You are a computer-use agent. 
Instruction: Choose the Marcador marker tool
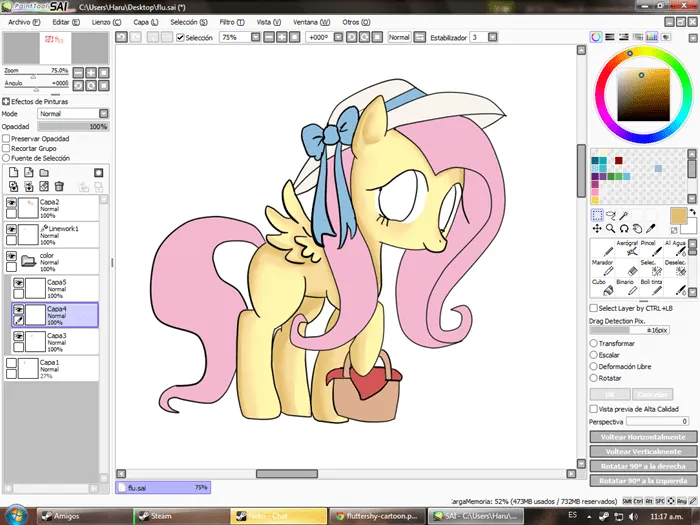pos(603,268)
